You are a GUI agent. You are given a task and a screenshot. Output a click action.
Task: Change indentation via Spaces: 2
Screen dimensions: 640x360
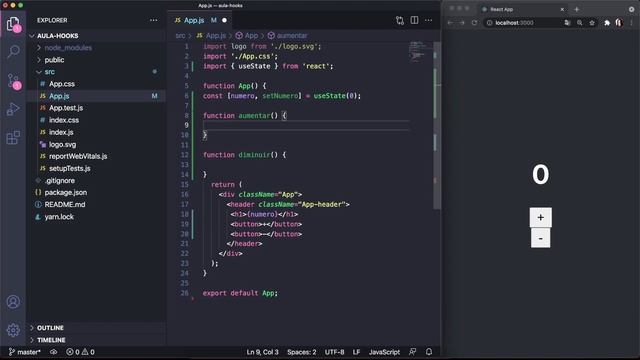(301, 352)
